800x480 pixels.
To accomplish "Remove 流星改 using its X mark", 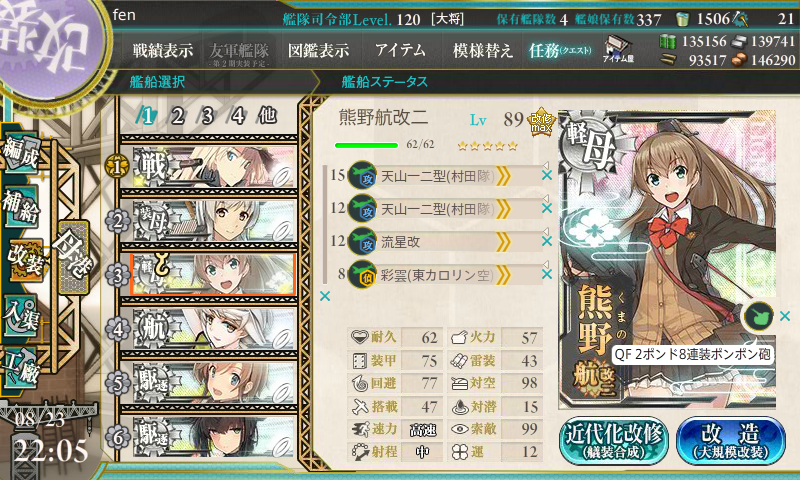I will point(547,241).
